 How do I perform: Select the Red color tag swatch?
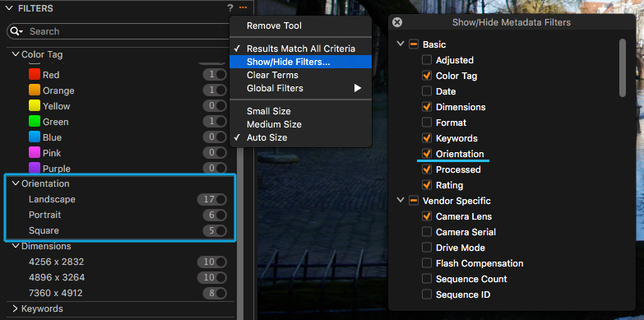pyautogui.click(x=35, y=75)
